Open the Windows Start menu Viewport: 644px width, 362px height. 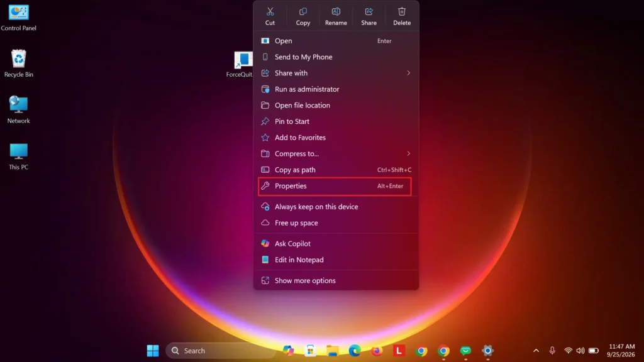[153, 351]
